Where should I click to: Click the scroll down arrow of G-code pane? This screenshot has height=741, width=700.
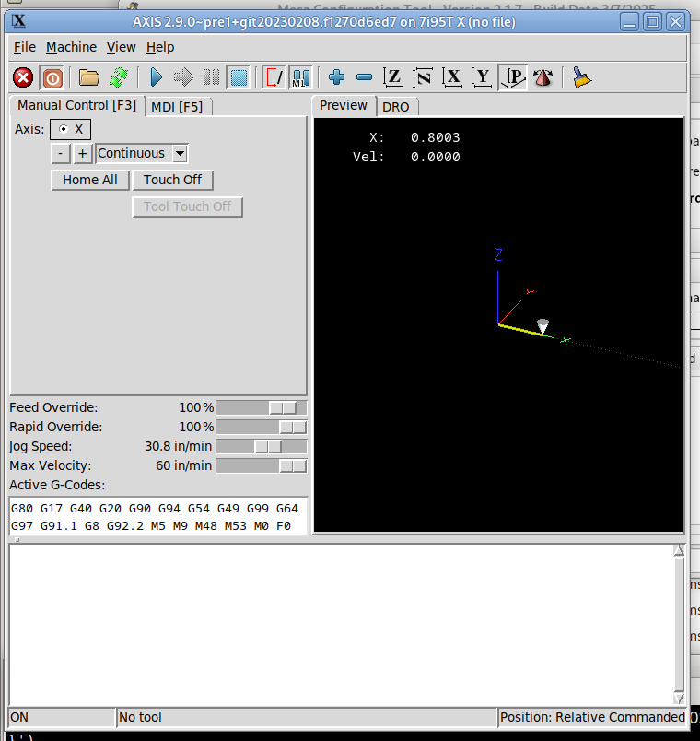(x=679, y=699)
